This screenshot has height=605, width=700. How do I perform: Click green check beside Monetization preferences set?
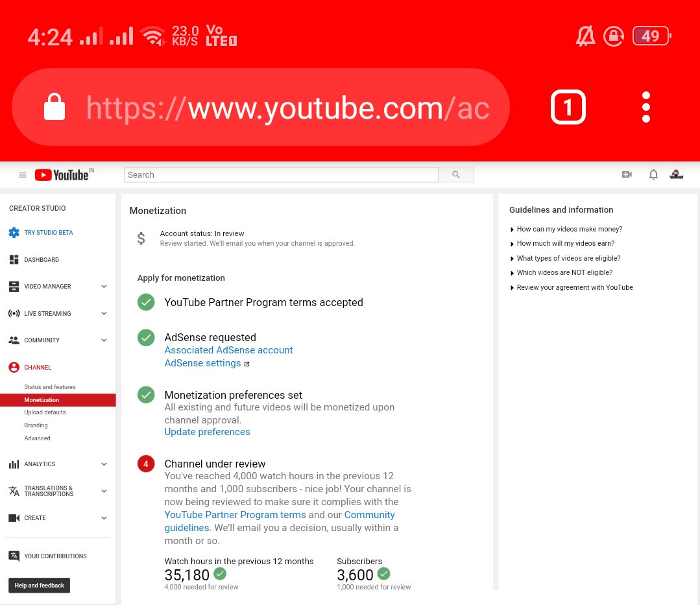click(x=146, y=394)
